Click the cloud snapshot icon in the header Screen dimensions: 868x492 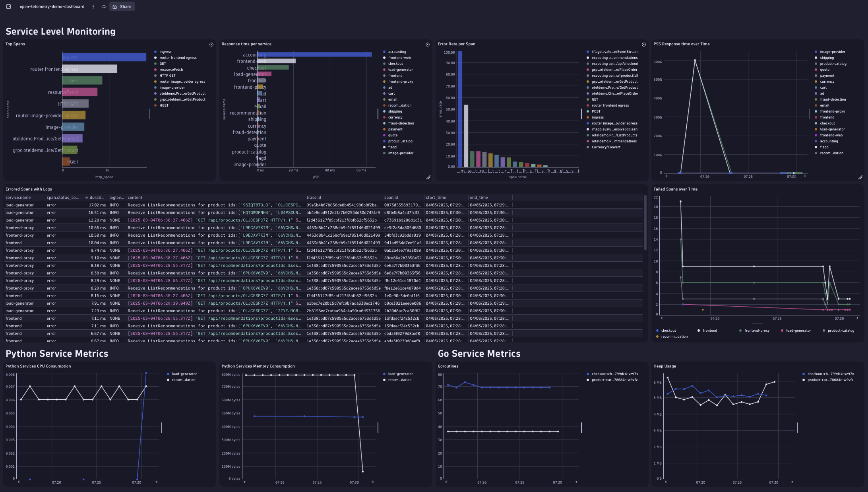tap(103, 6)
